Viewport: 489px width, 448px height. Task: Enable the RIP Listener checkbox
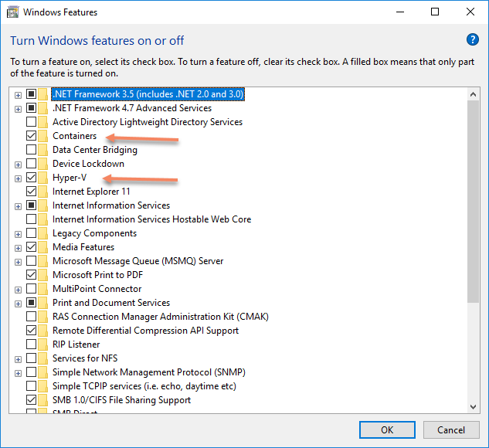31,344
